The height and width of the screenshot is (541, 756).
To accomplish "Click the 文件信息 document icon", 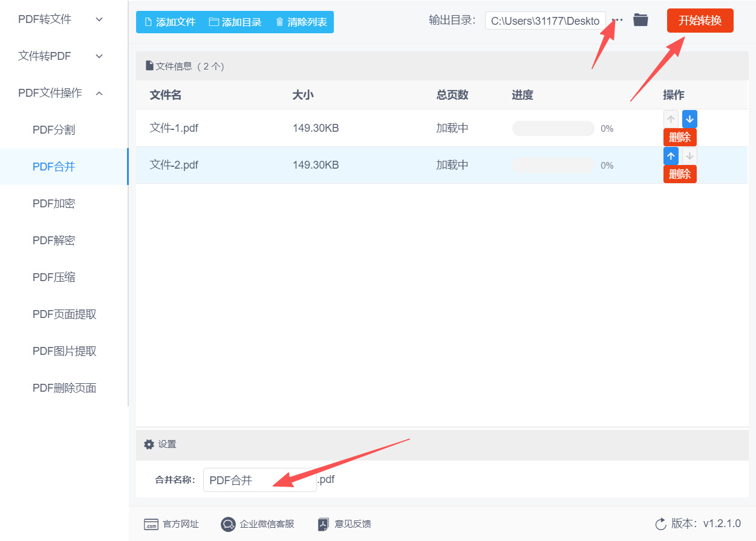I will (149, 66).
